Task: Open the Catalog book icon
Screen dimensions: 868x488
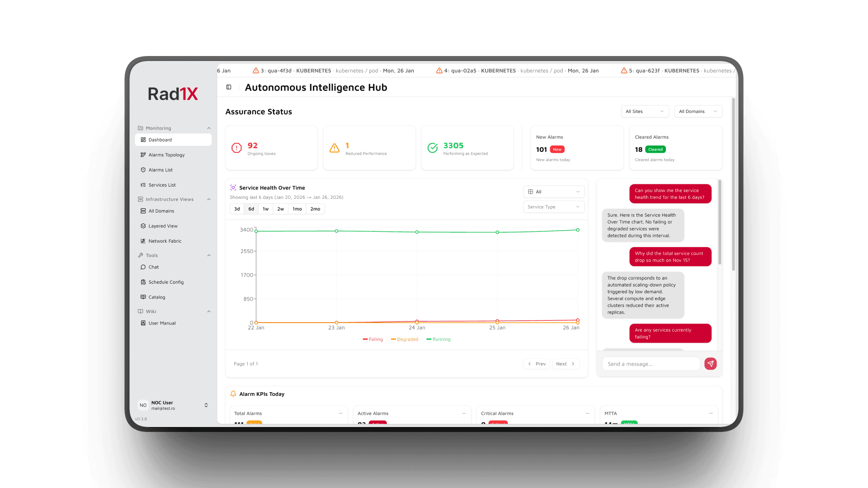Action: click(x=143, y=297)
